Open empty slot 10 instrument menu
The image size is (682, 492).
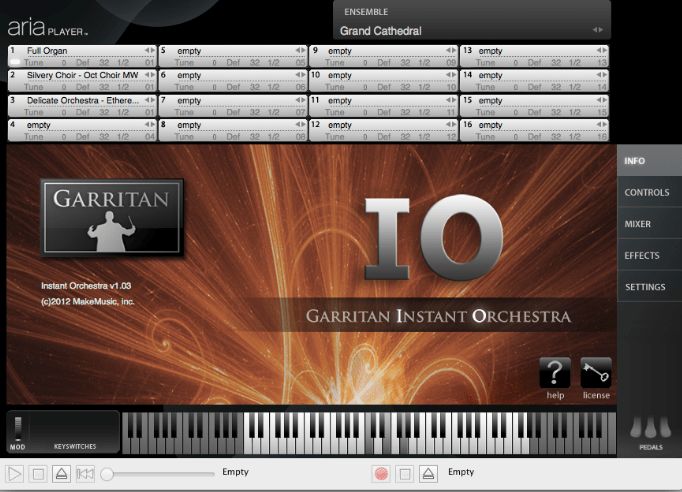tap(385, 75)
